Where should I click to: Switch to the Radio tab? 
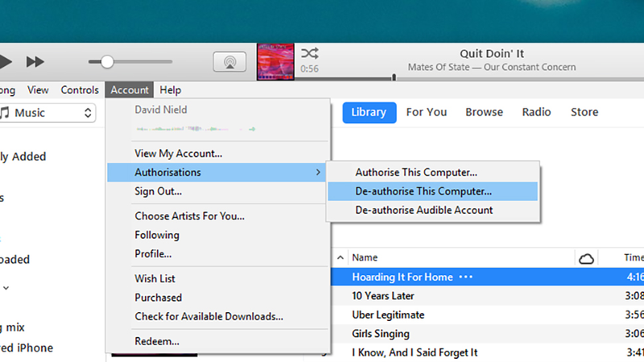point(536,112)
